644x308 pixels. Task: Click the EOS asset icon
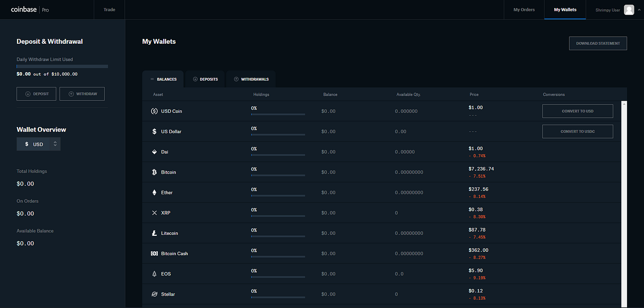(x=154, y=273)
